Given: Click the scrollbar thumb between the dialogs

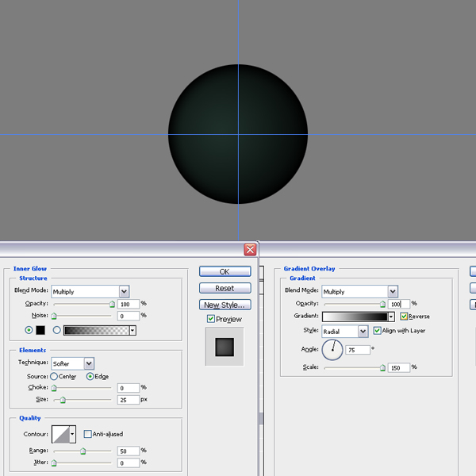Looking at the screenshot, I should tap(261, 419).
